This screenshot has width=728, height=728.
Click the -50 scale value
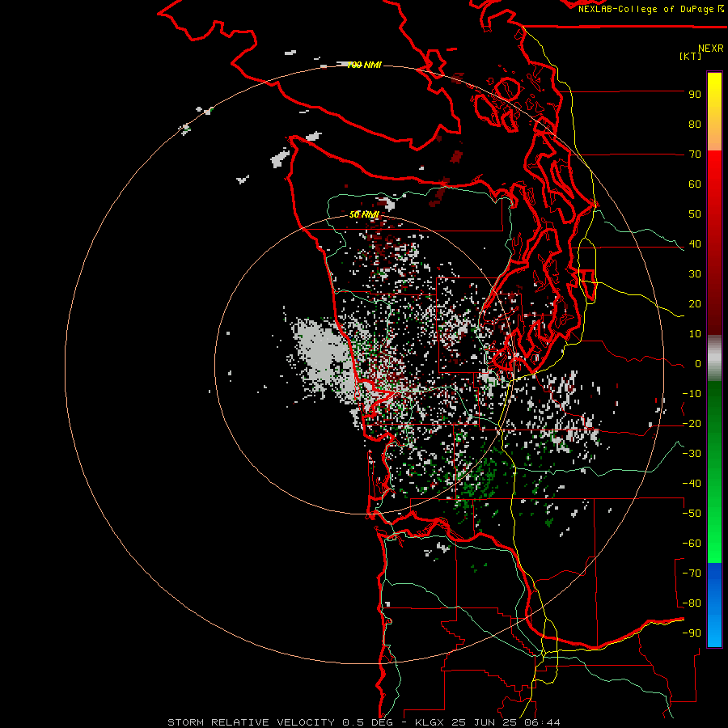[692, 514]
